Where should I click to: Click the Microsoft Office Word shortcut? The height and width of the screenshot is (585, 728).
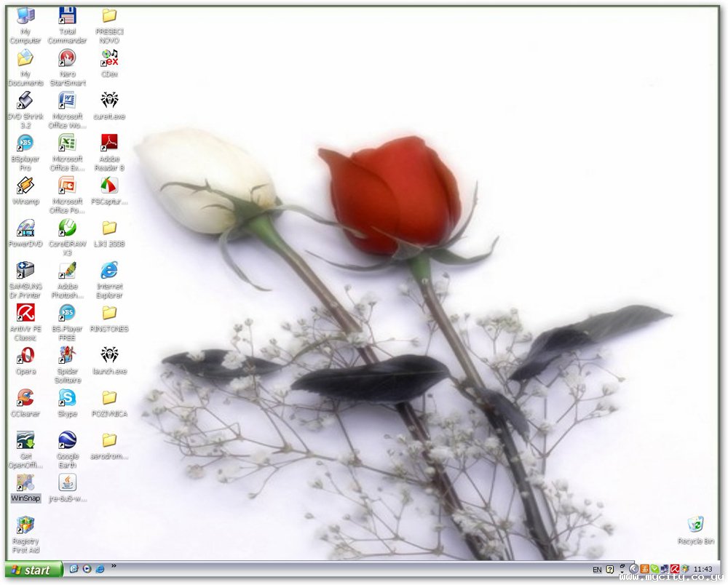point(67,111)
